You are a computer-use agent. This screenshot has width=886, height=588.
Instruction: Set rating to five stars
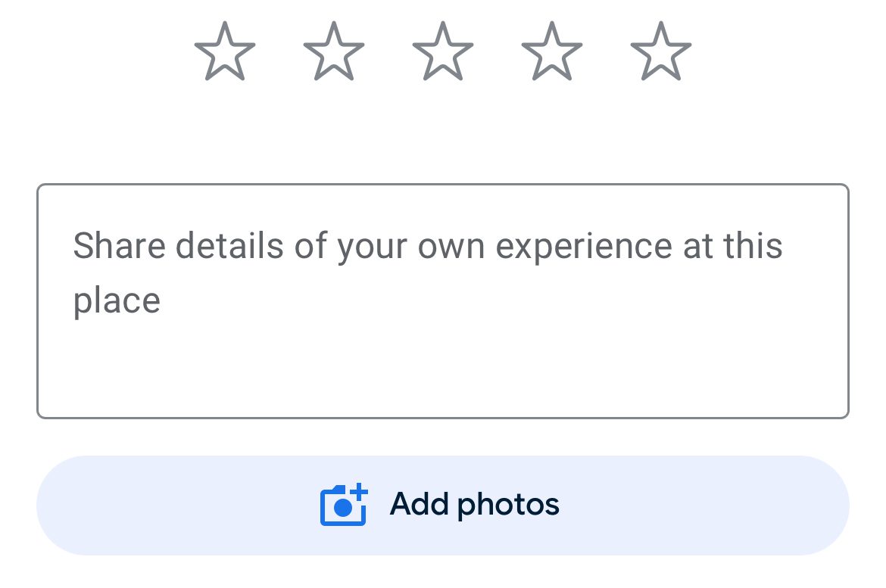[661, 51]
